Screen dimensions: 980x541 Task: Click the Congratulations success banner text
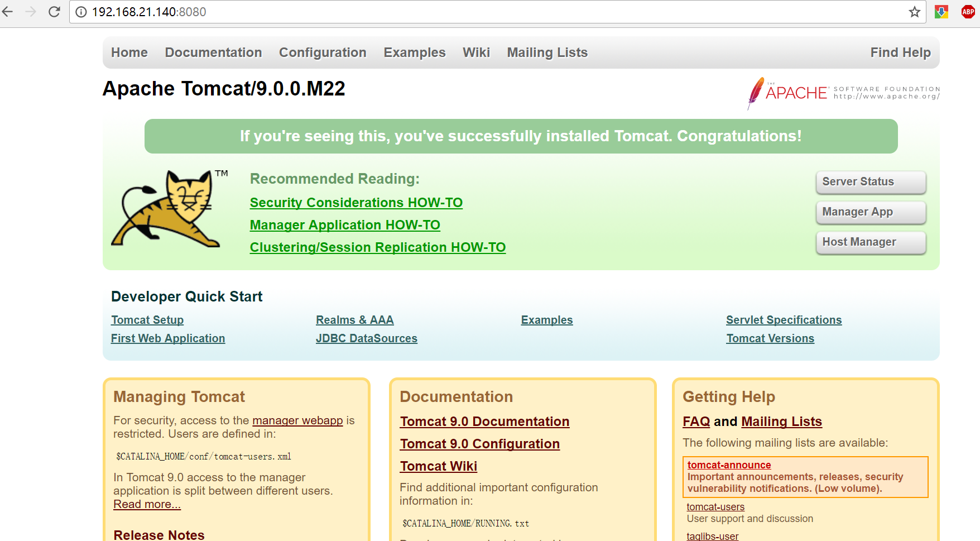click(521, 136)
